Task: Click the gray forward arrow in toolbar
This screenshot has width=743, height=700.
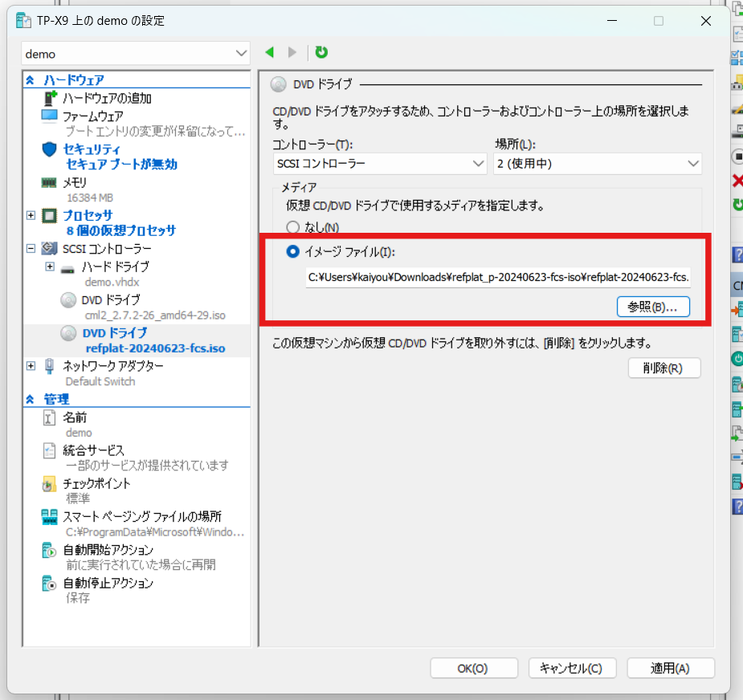Action: click(292, 52)
